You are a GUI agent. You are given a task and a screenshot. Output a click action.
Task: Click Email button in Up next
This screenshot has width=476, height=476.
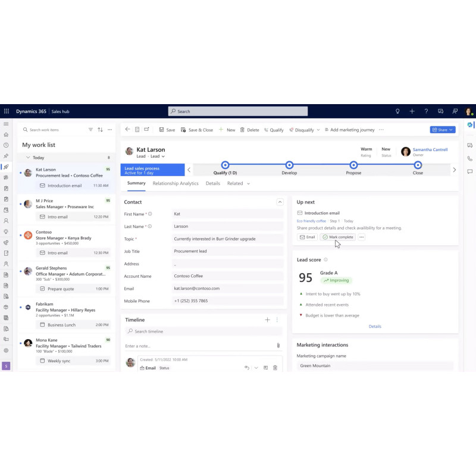point(307,237)
